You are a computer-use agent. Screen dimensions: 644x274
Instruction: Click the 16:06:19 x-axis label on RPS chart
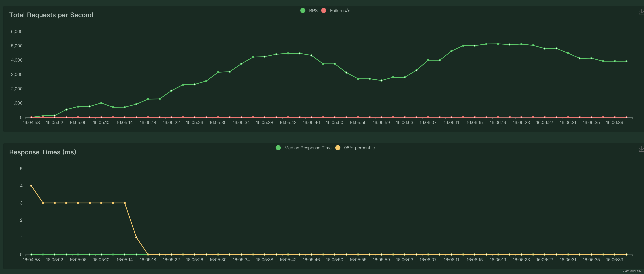click(498, 123)
